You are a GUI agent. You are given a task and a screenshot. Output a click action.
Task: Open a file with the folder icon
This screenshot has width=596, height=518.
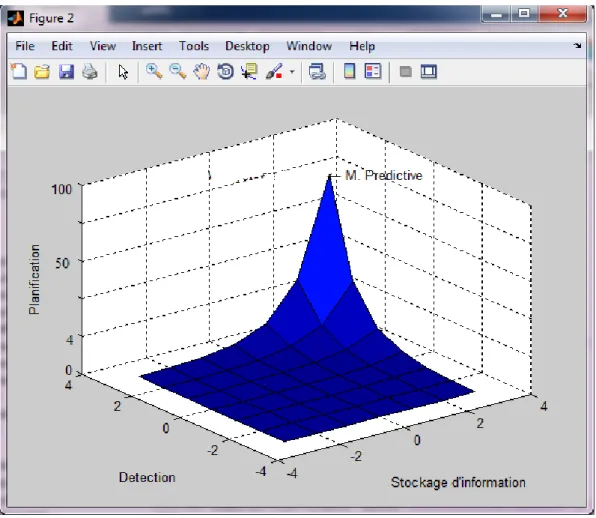pyautogui.click(x=42, y=71)
